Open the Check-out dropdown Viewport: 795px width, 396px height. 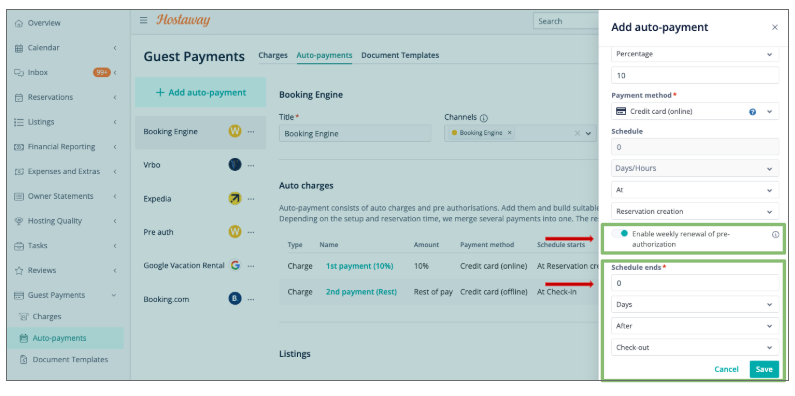coord(695,347)
